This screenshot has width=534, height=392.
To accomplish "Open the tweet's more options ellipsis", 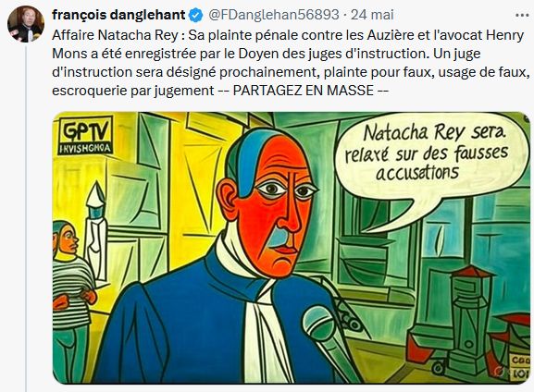I will click(521, 16).
